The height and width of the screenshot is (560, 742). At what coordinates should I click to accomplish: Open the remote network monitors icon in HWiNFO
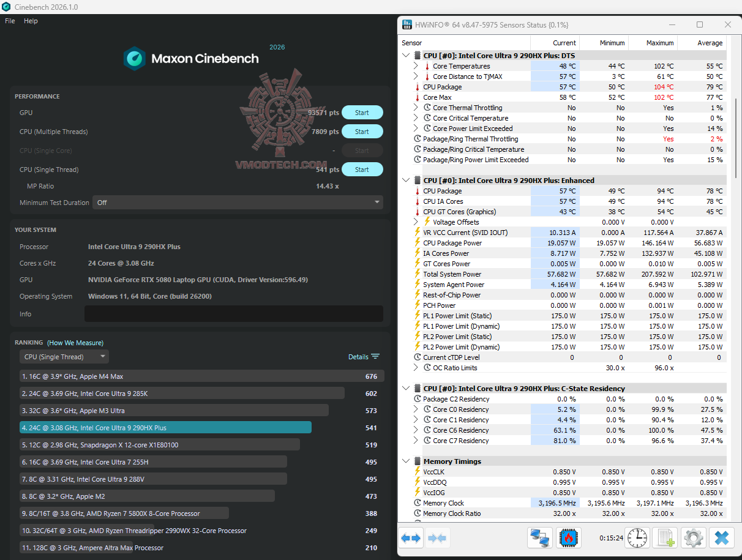(540, 539)
